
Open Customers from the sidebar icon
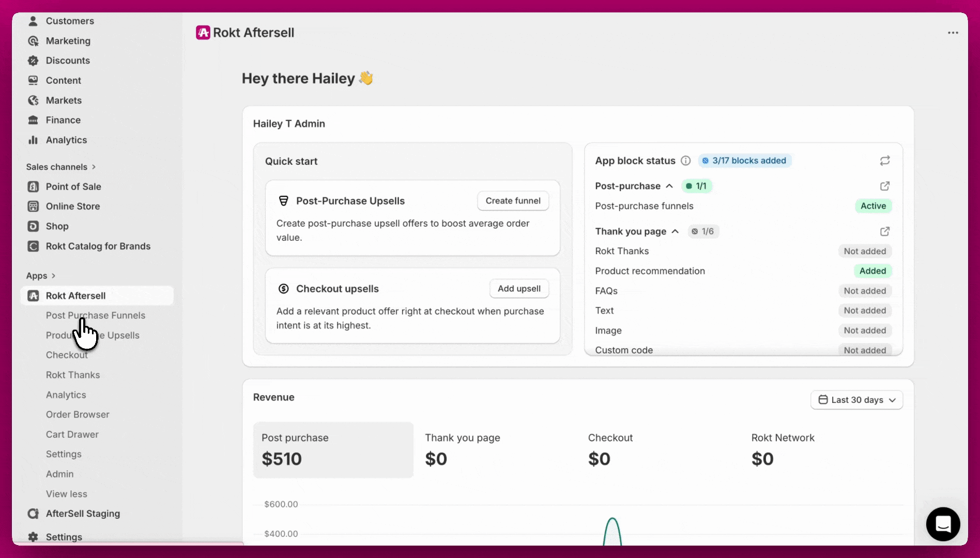pyautogui.click(x=33, y=21)
